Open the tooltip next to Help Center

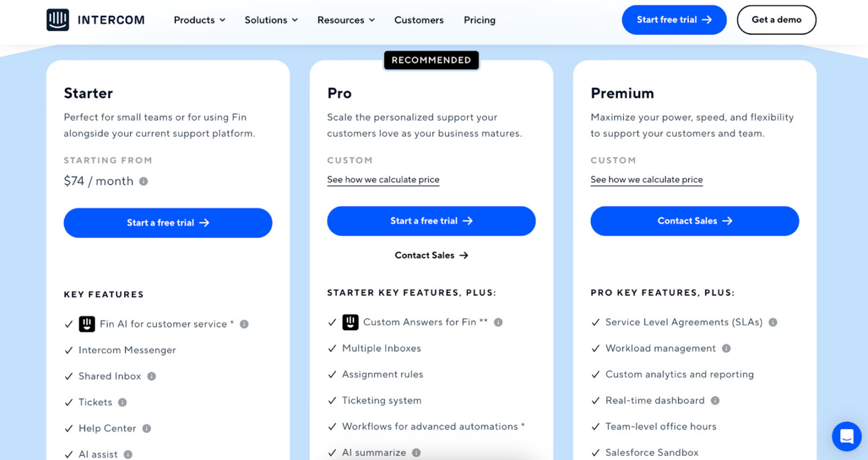[x=146, y=429]
